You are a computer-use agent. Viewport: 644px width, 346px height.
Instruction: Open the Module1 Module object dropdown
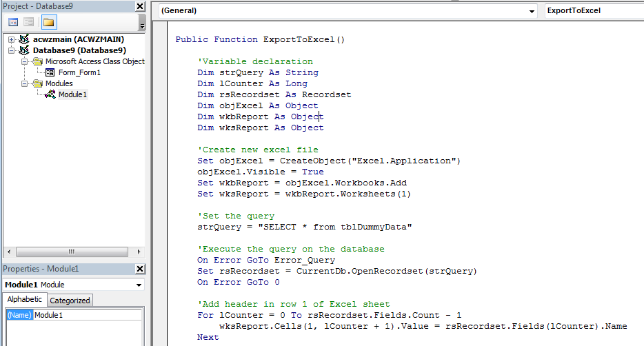[x=139, y=285]
